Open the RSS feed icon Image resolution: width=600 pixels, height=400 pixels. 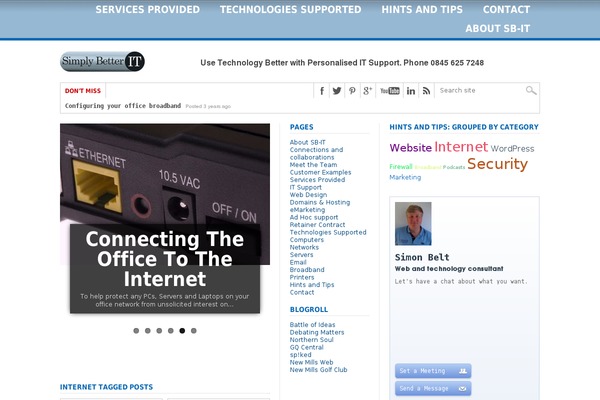click(426, 91)
